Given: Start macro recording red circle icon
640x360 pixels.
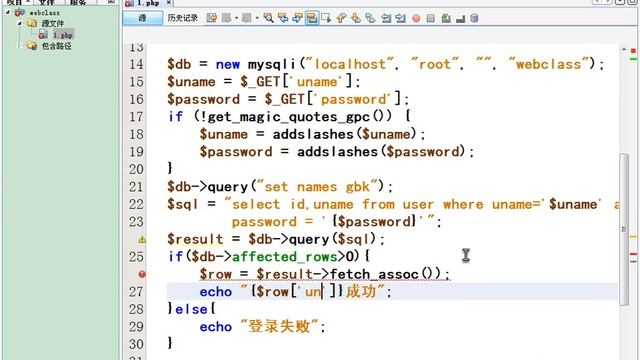Looking at the screenshot, I should [416, 18].
